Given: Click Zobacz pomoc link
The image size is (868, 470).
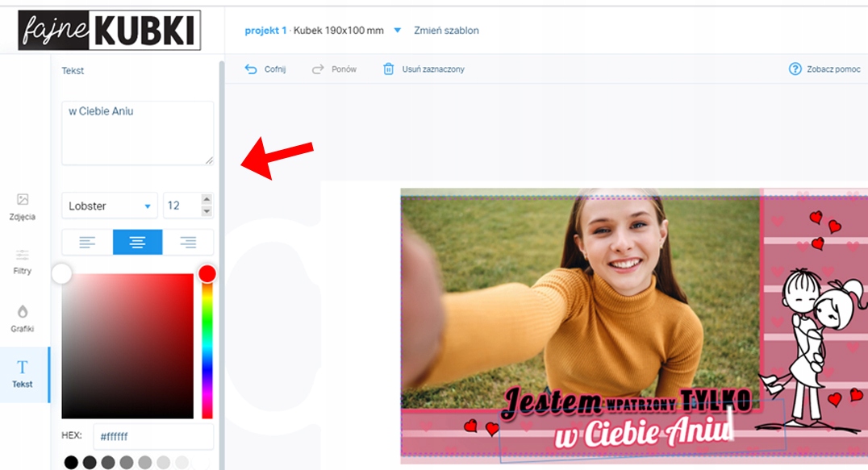Looking at the screenshot, I should [x=833, y=69].
